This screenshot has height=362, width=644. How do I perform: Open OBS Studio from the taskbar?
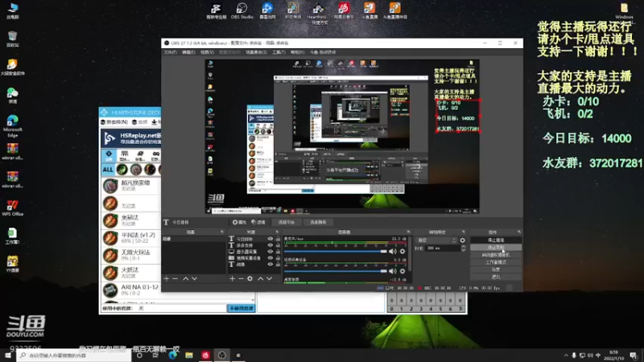click(x=222, y=355)
